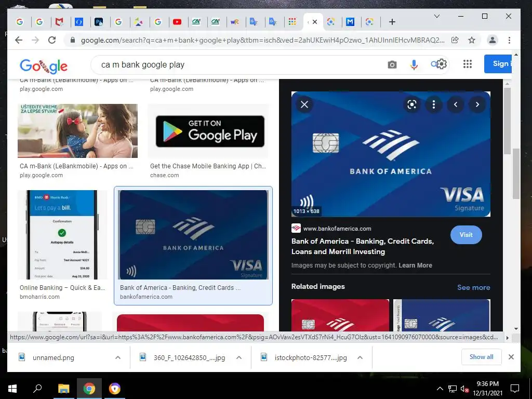Click the preview panel scrollbar
Image resolution: width=532 pixels, height=399 pixels.
point(507,121)
